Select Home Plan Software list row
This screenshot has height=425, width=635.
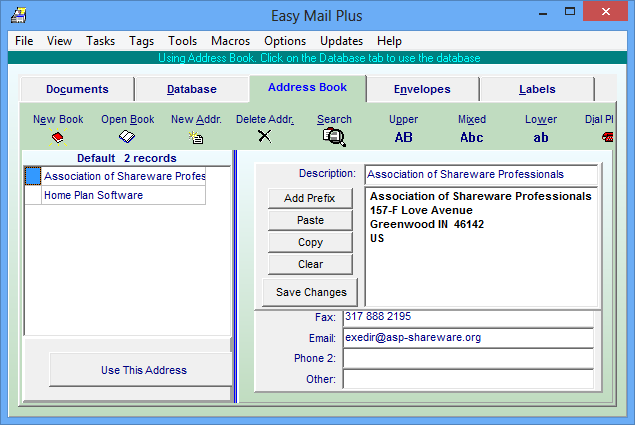124,195
